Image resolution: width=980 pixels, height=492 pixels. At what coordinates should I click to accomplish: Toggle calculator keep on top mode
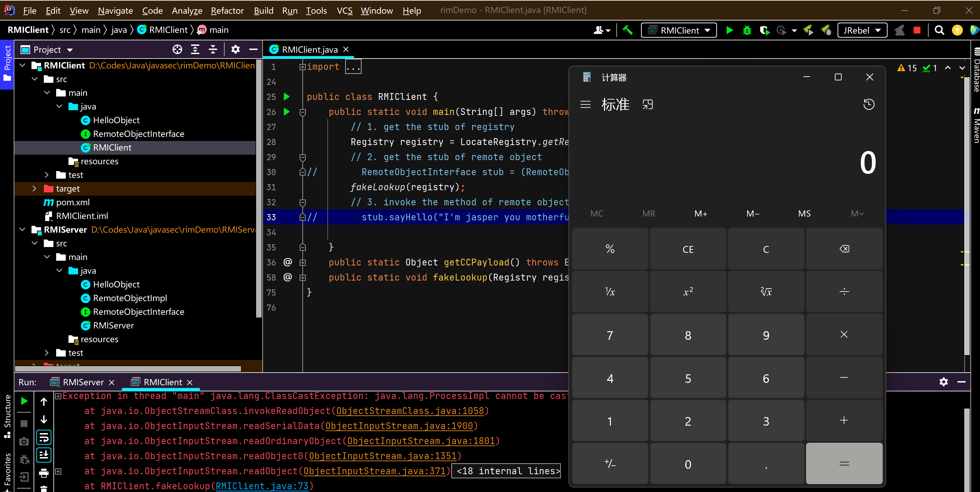click(648, 104)
